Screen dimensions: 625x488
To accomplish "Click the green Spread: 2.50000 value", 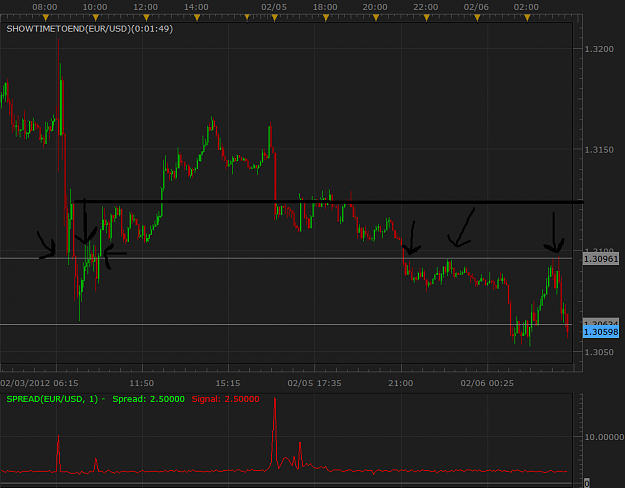I will [x=148, y=399].
